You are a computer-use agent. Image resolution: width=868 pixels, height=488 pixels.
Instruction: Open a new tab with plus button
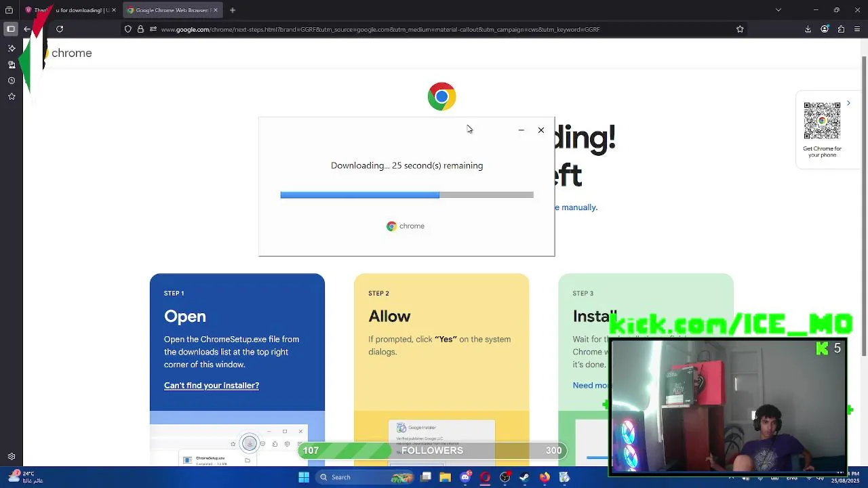tap(232, 10)
